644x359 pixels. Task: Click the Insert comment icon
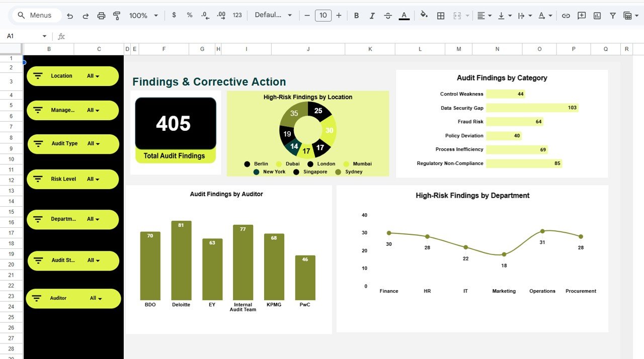tap(581, 16)
